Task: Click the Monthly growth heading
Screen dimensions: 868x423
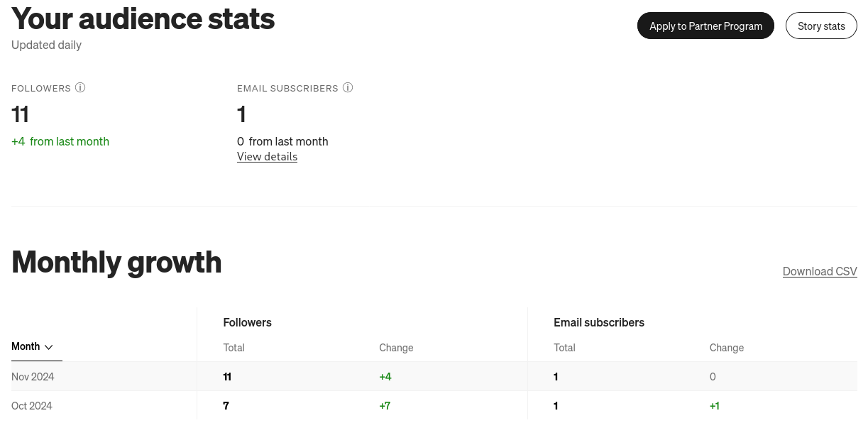Action: (x=116, y=262)
